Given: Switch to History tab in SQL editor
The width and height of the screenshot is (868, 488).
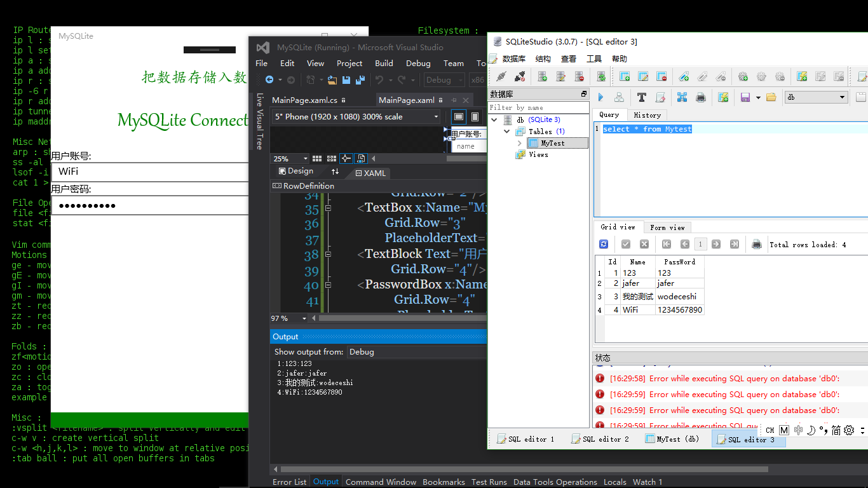Looking at the screenshot, I should [647, 115].
